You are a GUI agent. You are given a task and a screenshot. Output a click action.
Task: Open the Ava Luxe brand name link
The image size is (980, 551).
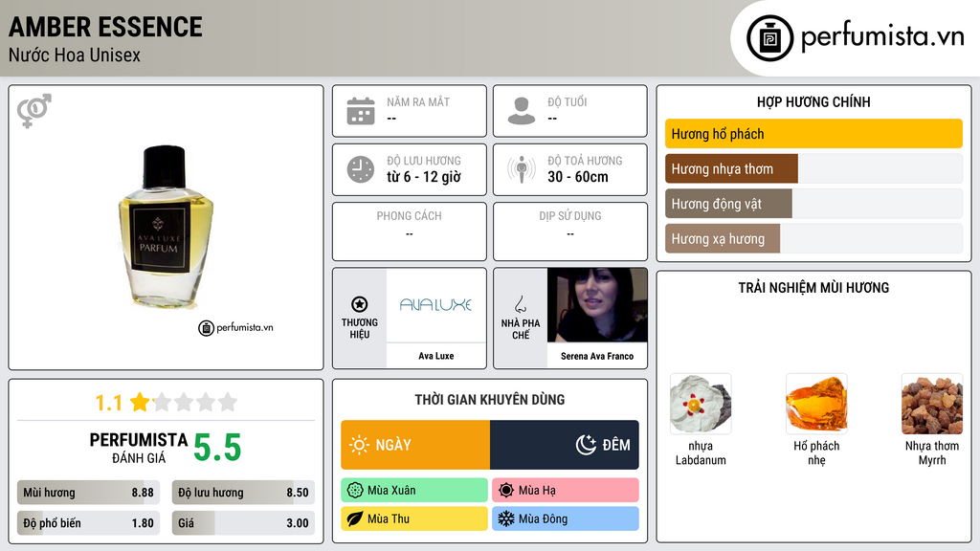435,356
